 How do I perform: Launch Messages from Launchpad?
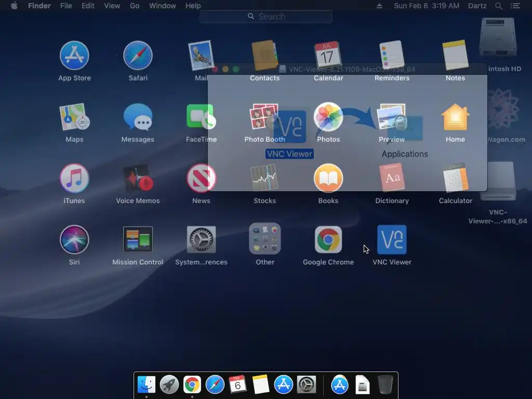[138, 117]
